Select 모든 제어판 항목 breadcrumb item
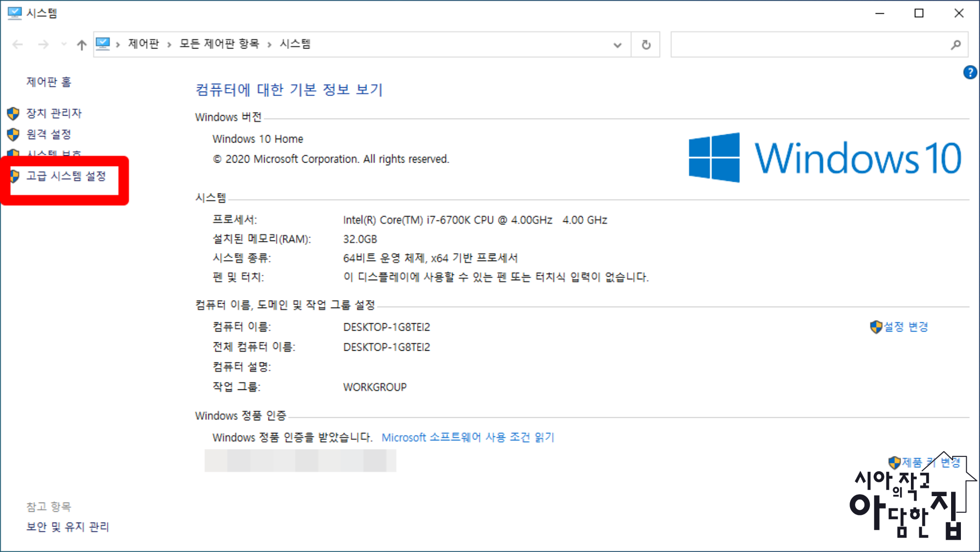 pos(219,44)
